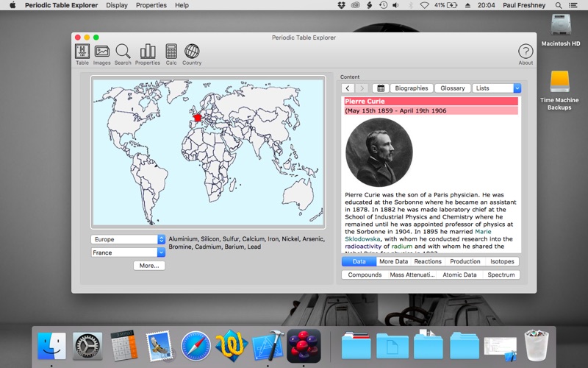This screenshot has width=588, height=368.
Task: Open the Calc calculator icon
Action: pos(171,54)
